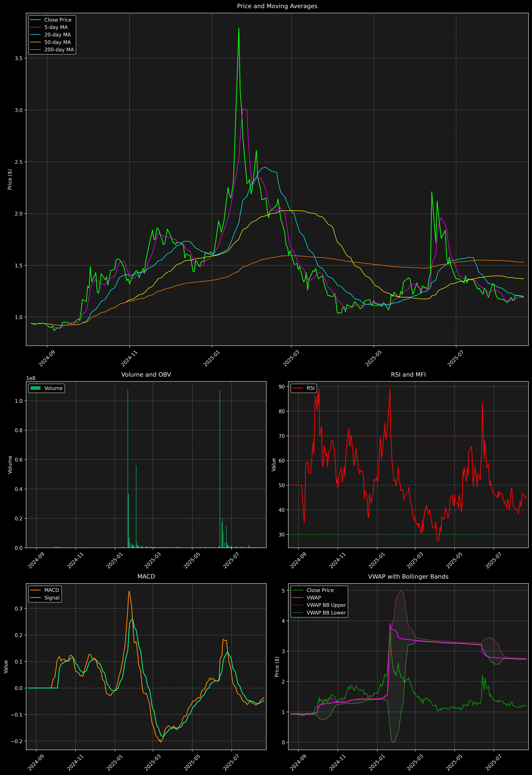
Task: Click the MACD chart title
Action: [146, 577]
